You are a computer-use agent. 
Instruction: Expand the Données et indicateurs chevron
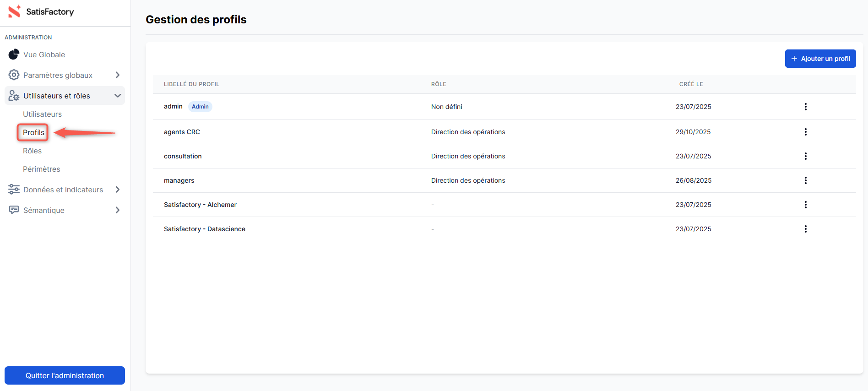118,190
